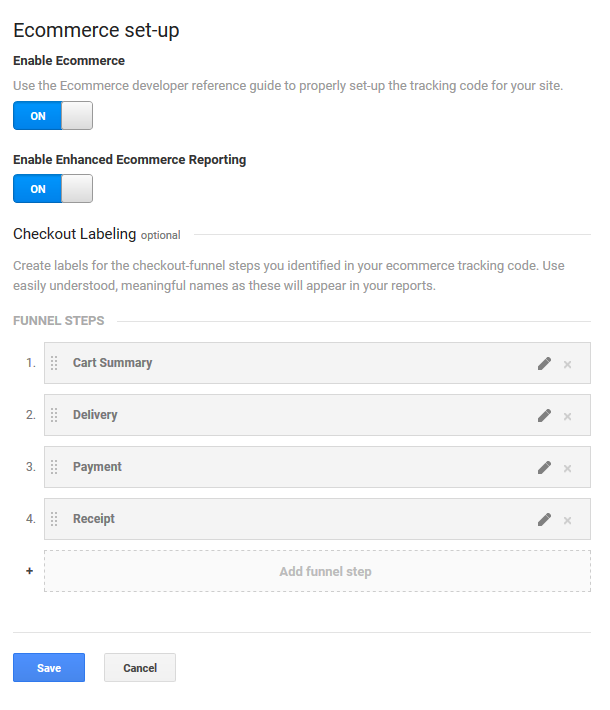Click the Receipt row grip icon
610x710 pixels.
pos(54,519)
